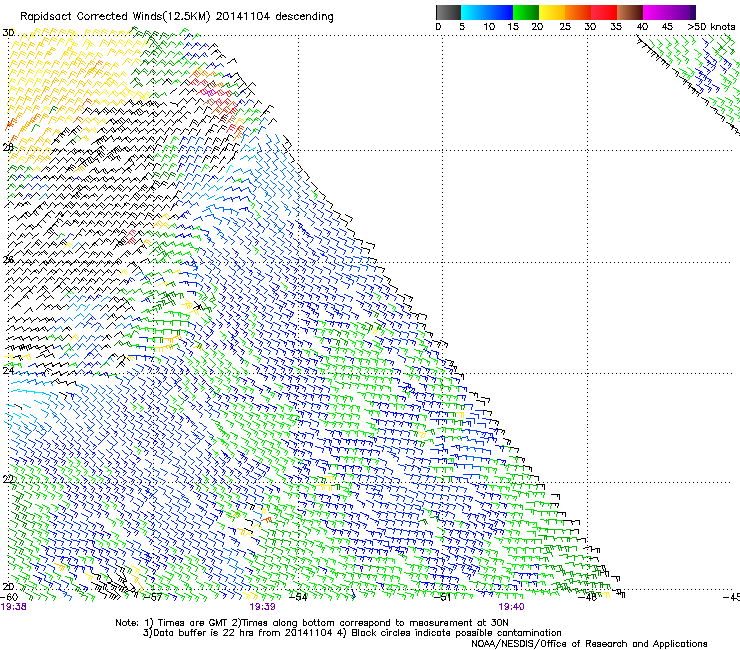740x650 pixels.
Task: Click the '20141104 descending' title text
Action: (275, 17)
